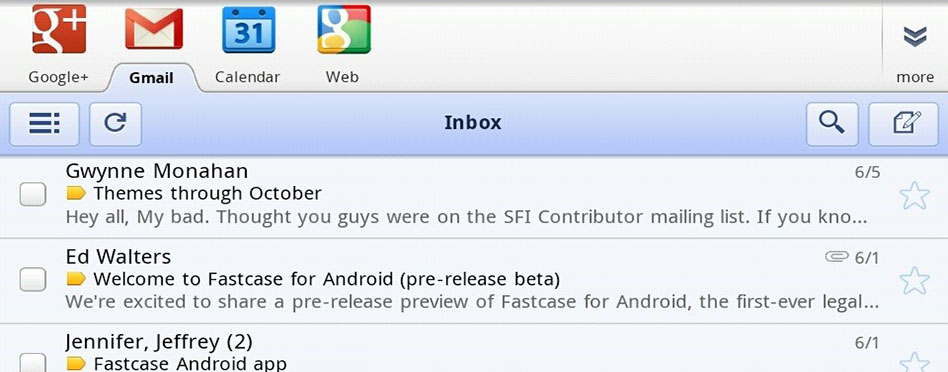Switch to the Google+ tab label
948x372 pixels.
coord(58,77)
